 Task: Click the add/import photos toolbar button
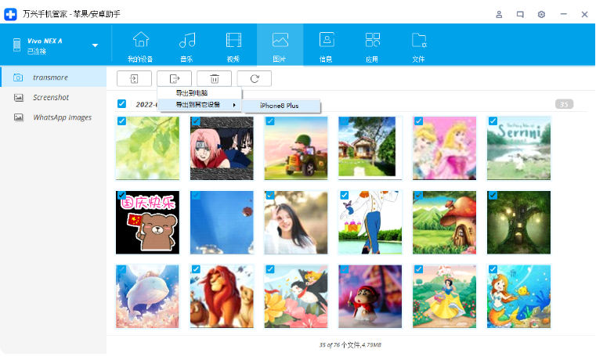(x=134, y=78)
